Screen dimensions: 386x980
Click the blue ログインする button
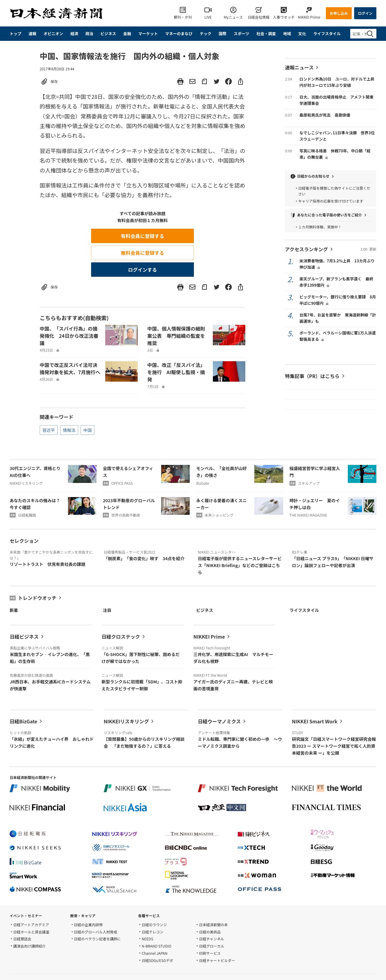tap(142, 269)
